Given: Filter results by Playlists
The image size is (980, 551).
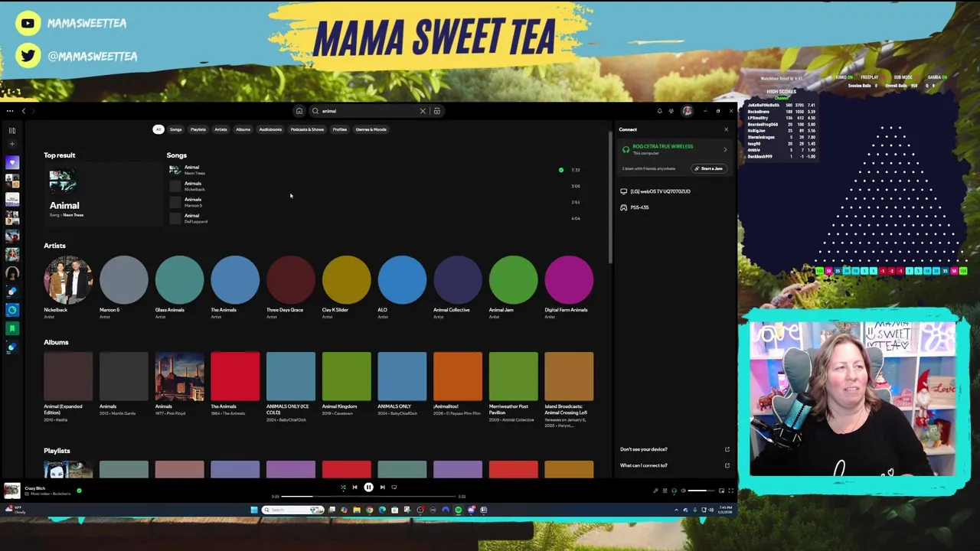Looking at the screenshot, I should pyautogui.click(x=198, y=129).
